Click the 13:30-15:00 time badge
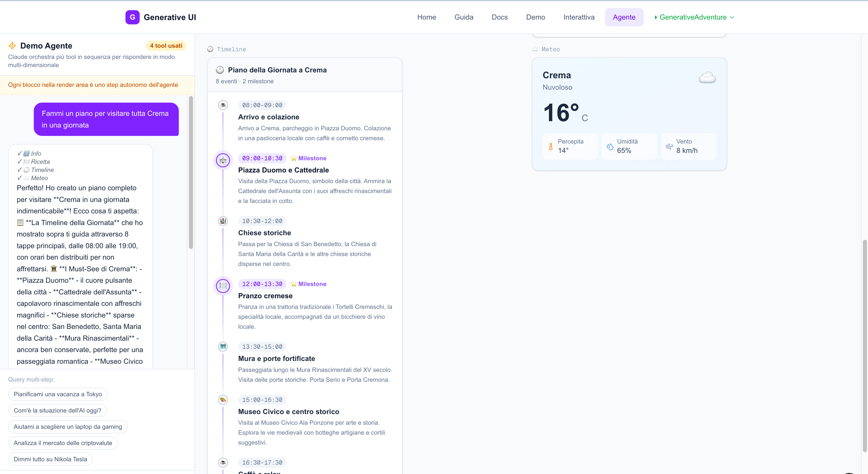 pyautogui.click(x=262, y=346)
